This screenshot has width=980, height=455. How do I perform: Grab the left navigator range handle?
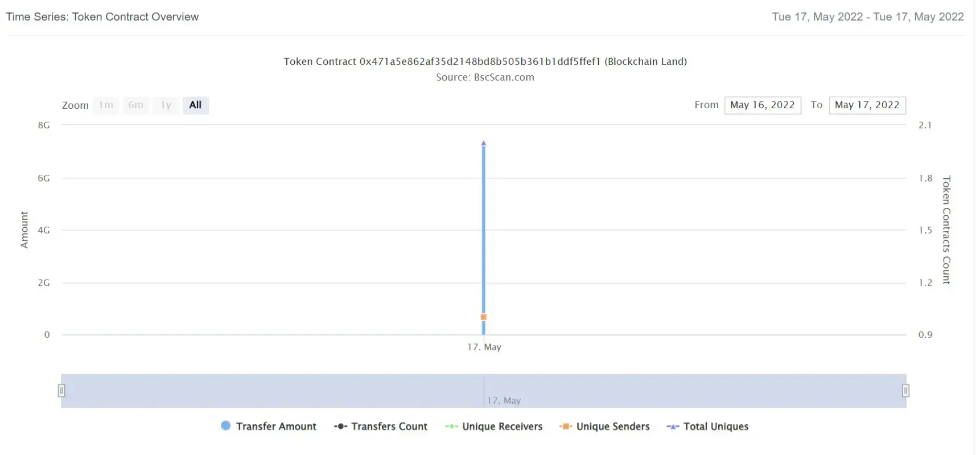click(x=61, y=391)
